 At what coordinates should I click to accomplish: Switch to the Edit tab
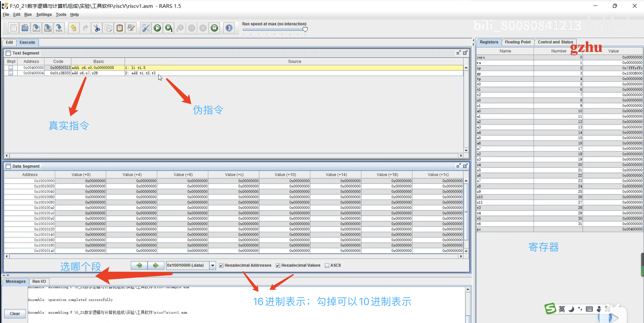(9, 42)
